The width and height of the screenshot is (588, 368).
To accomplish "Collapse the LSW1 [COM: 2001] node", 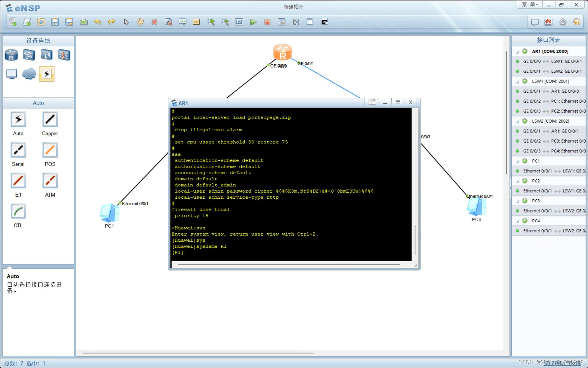I will (517, 82).
